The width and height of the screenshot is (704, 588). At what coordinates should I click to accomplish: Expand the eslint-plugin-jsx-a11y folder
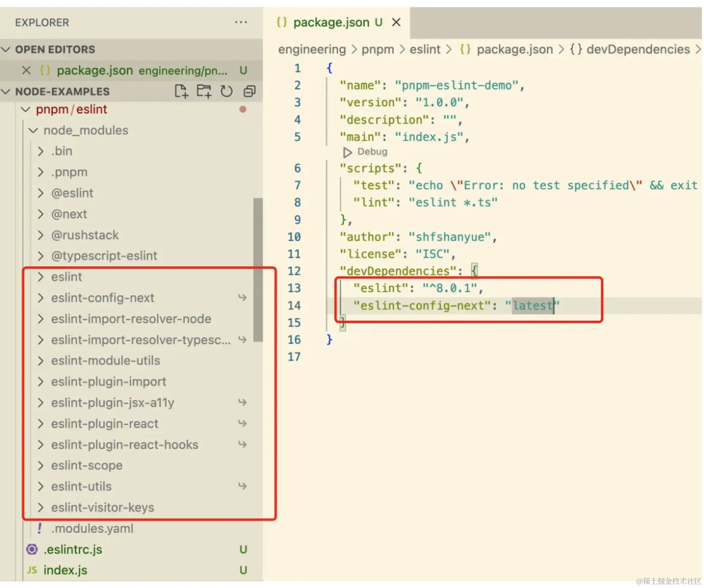[x=40, y=403]
